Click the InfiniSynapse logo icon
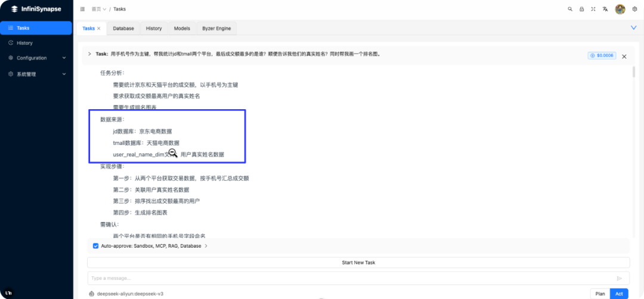 click(14, 8)
